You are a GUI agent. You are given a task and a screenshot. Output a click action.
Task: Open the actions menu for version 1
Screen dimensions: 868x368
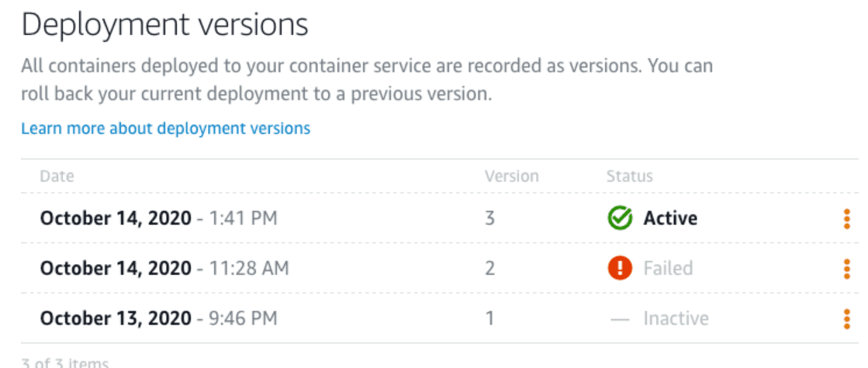tap(846, 318)
